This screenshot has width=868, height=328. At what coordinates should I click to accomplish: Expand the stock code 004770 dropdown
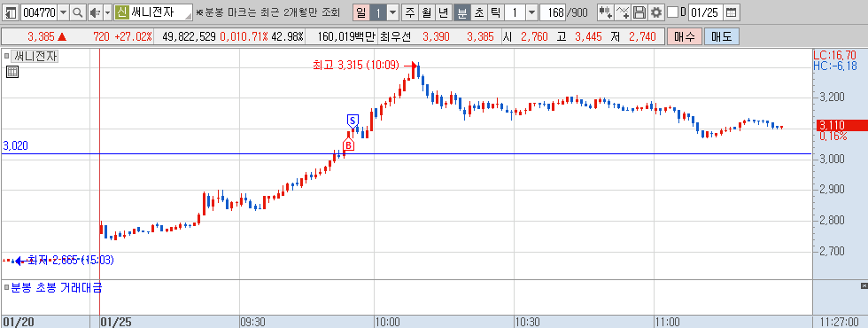(63, 12)
